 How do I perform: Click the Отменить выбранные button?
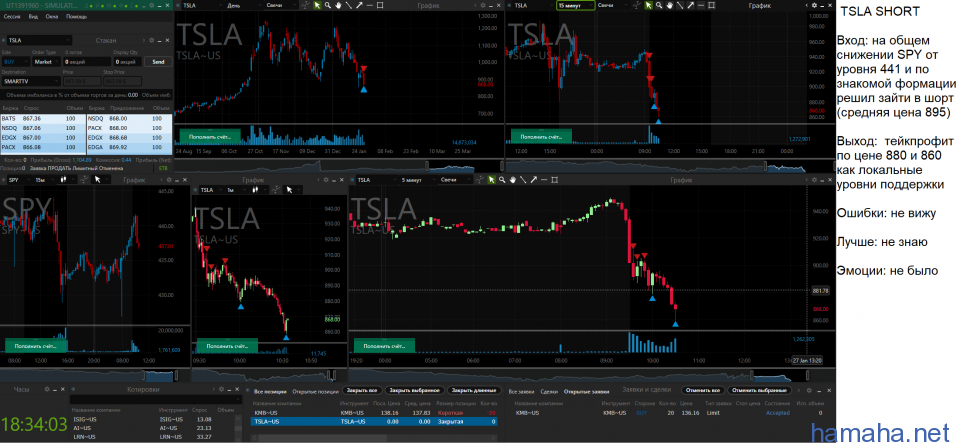(759, 390)
